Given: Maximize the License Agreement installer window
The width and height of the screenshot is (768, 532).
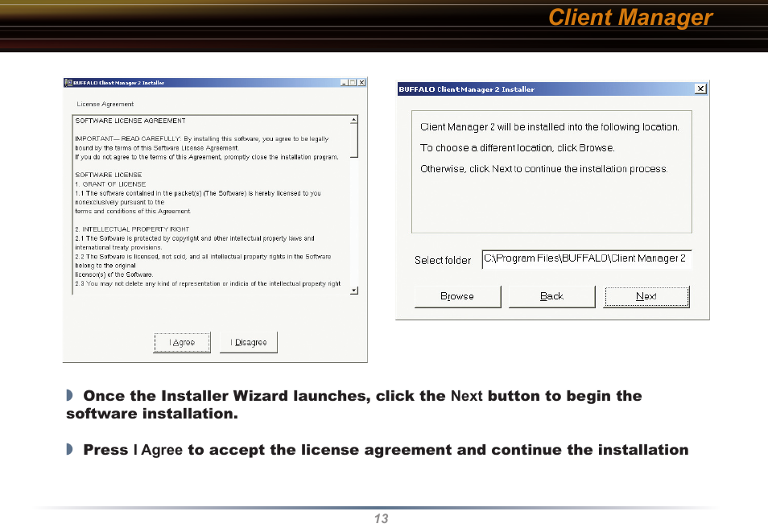Looking at the screenshot, I should [353, 83].
